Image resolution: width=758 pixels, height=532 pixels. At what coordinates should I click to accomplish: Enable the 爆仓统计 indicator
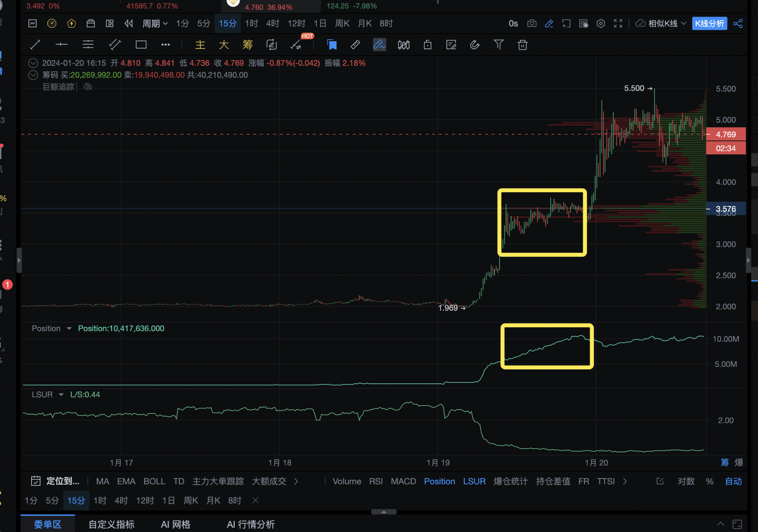(511, 481)
